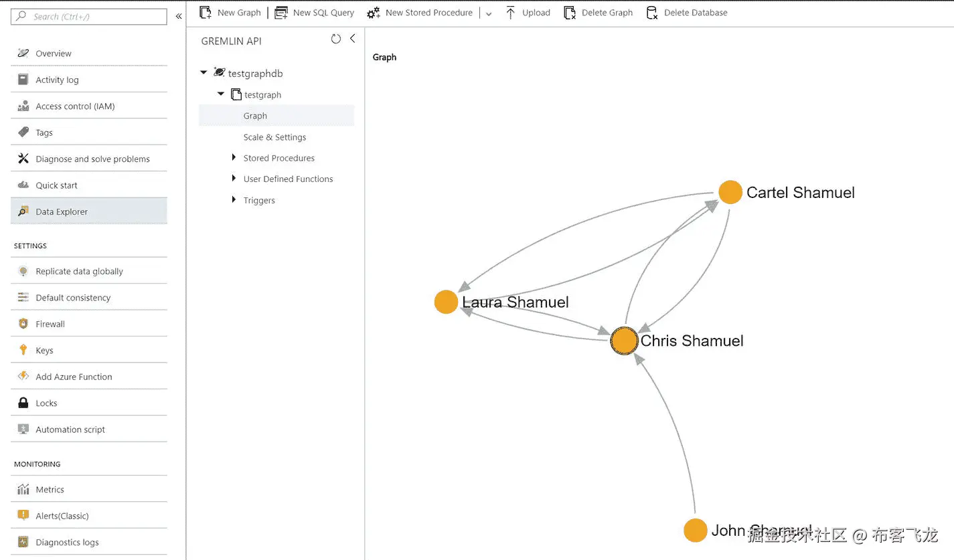Click the New Graph icon
954x560 pixels.
206,13
